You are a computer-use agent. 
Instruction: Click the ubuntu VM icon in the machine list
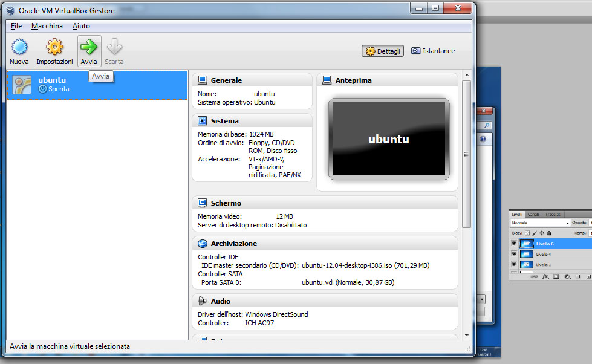[x=22, y=85]
